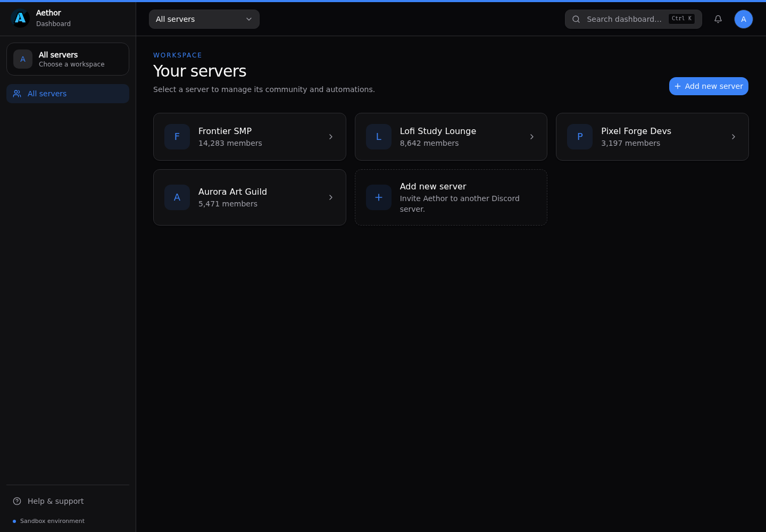Click the 'Choose a workspace' subtitle
Screen dimensions: 766x532
tap(72, 64)
